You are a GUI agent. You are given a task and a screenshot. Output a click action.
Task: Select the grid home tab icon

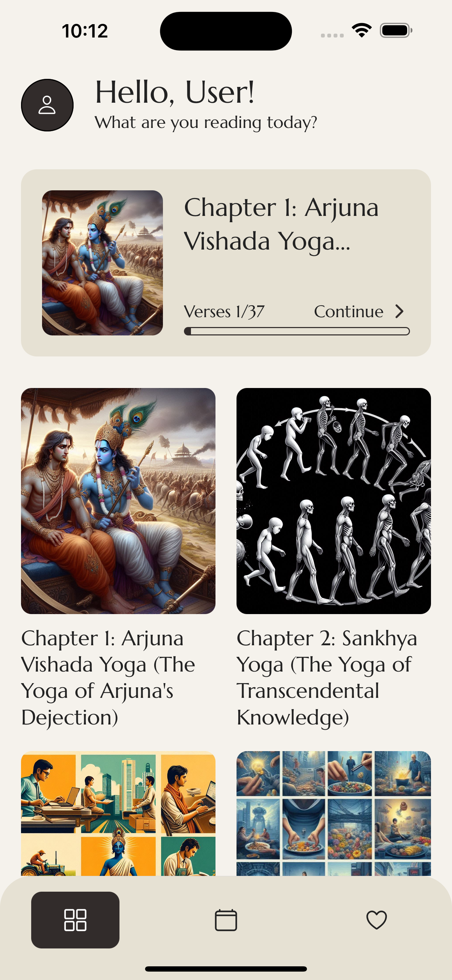[x=75, y=920]
